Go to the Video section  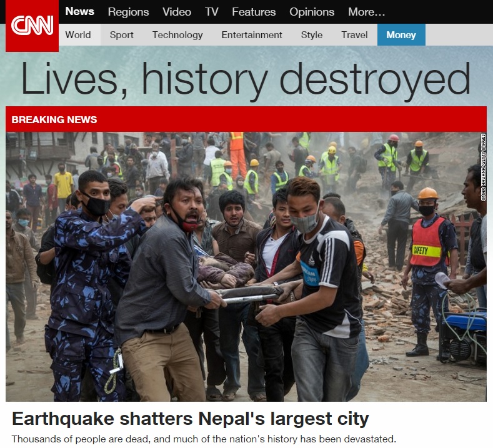click(177, 12)
